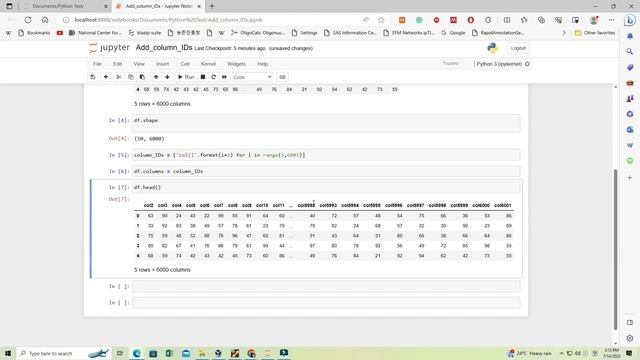Open the Windows Start menu

pos(8,353)
